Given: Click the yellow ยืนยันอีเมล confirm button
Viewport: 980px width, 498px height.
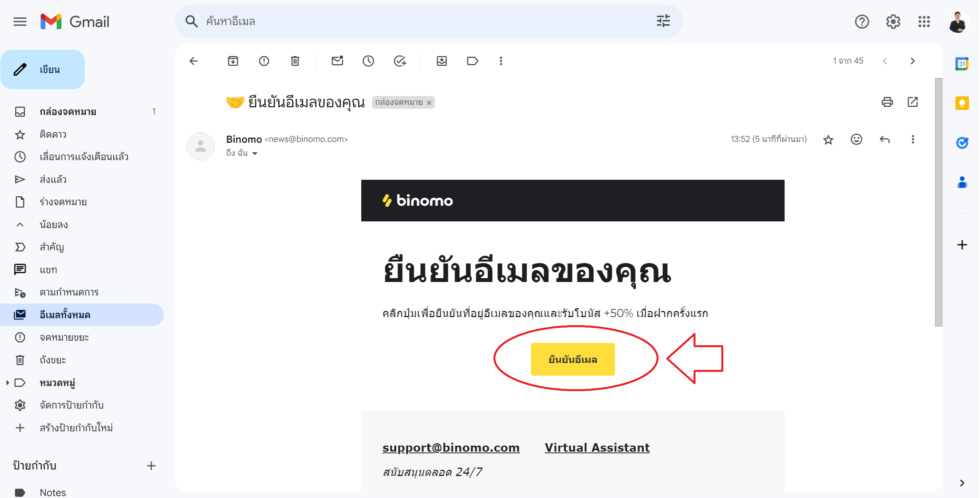Looking at the screenshot, I should 573,359.
